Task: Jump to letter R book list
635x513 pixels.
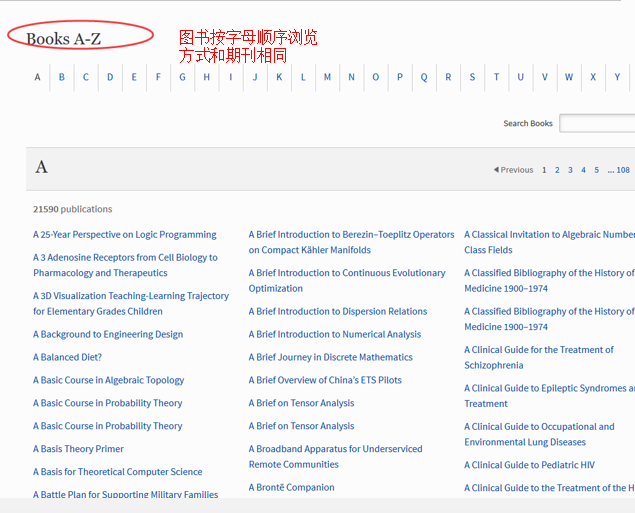Action: (x=448, y=77)
